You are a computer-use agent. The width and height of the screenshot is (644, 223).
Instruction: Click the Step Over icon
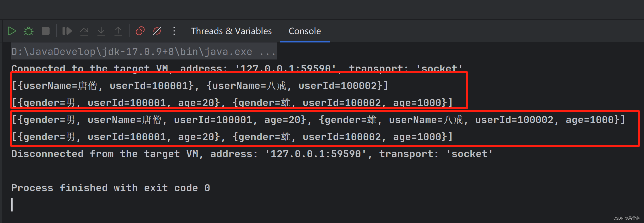click(x=84, y=31)
